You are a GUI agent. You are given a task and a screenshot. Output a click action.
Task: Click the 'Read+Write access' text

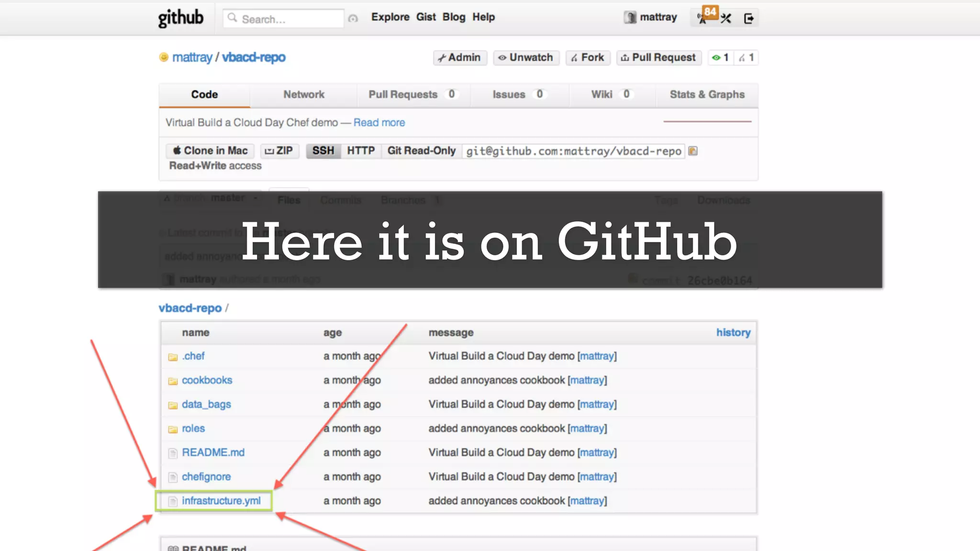tap(215, 166)
